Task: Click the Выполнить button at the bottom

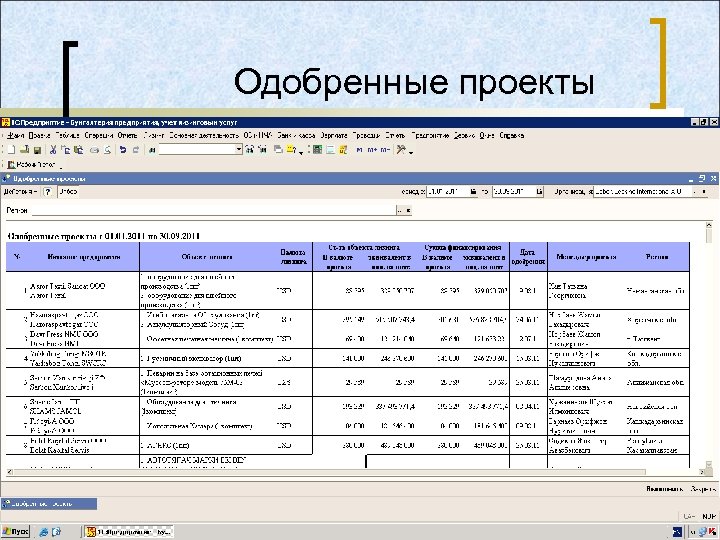Action: (x=664, y=489)
